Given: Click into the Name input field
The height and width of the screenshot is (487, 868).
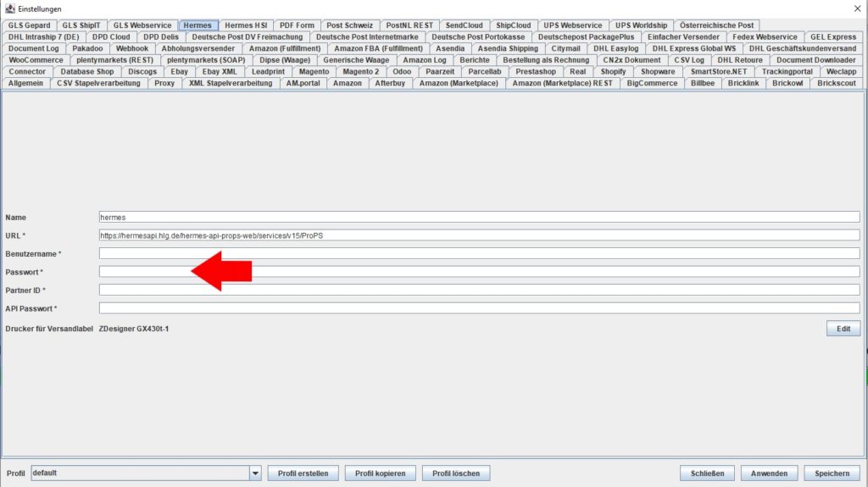Looking at the screenshot, I should [x=480, y=218].
